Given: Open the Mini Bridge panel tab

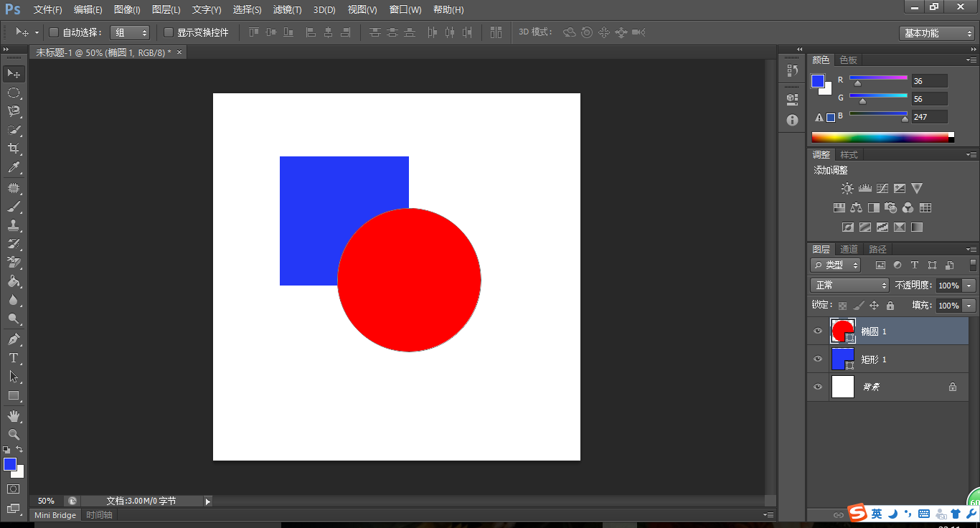Looking at the screenshot, I should point(55,515).
